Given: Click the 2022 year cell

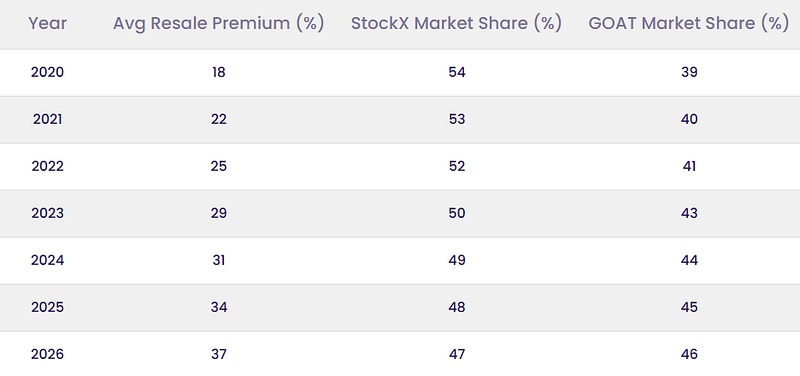Looking at the screenshot, I should 47,166.
